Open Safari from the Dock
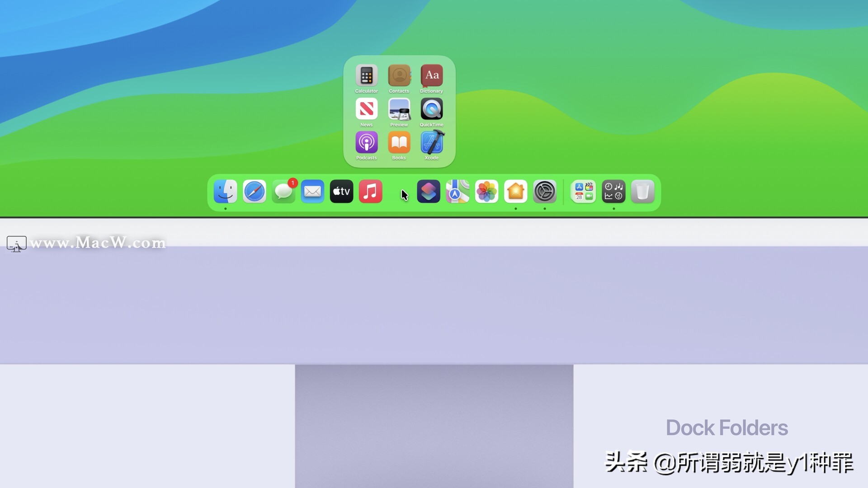Screen dimensions: 868x488 tap(255, 192)
